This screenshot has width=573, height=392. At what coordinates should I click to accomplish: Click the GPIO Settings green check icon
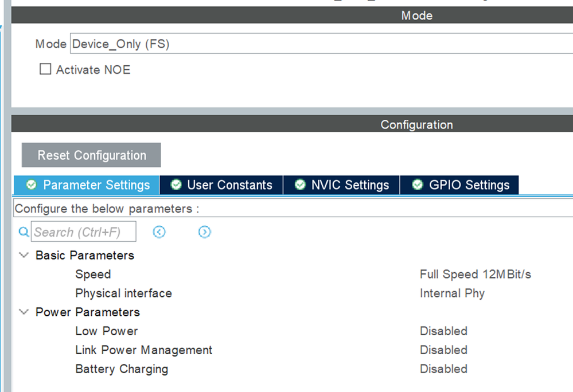point(418,185)
